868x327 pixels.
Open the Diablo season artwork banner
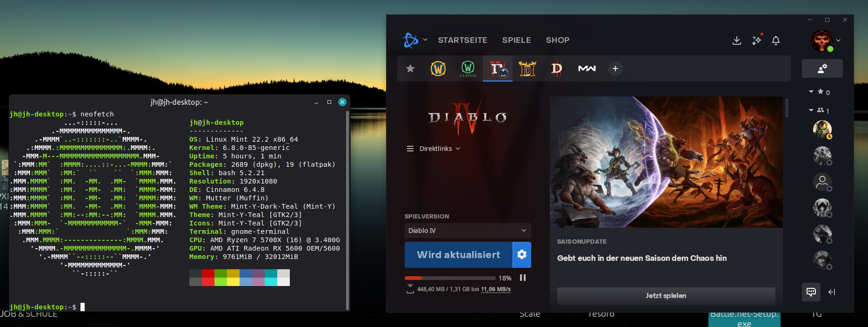pos(666,162)
